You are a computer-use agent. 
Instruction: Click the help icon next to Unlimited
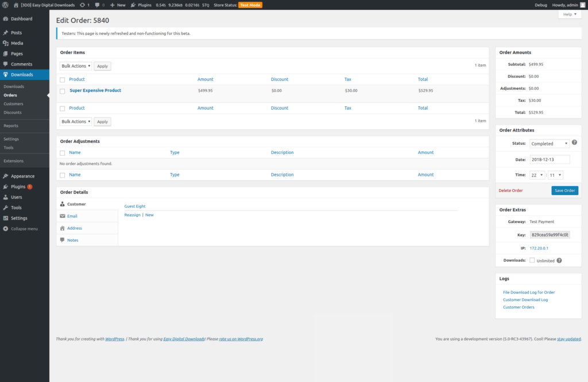559,260
